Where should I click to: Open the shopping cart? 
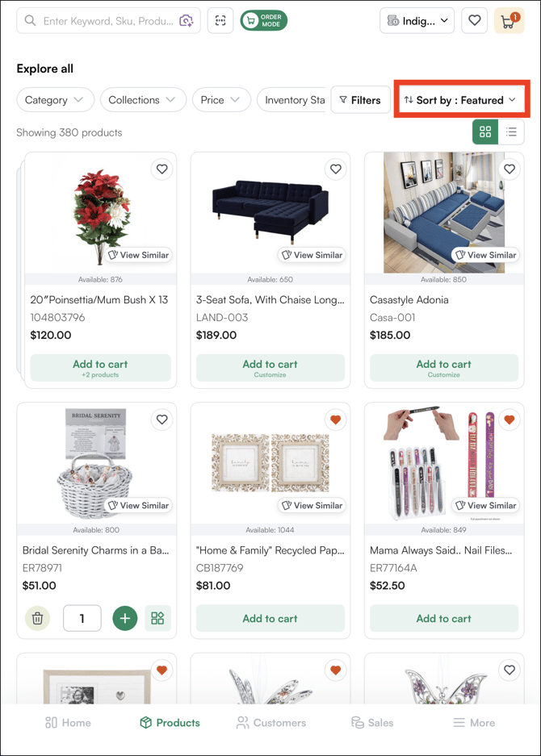[x=509, y=21]
